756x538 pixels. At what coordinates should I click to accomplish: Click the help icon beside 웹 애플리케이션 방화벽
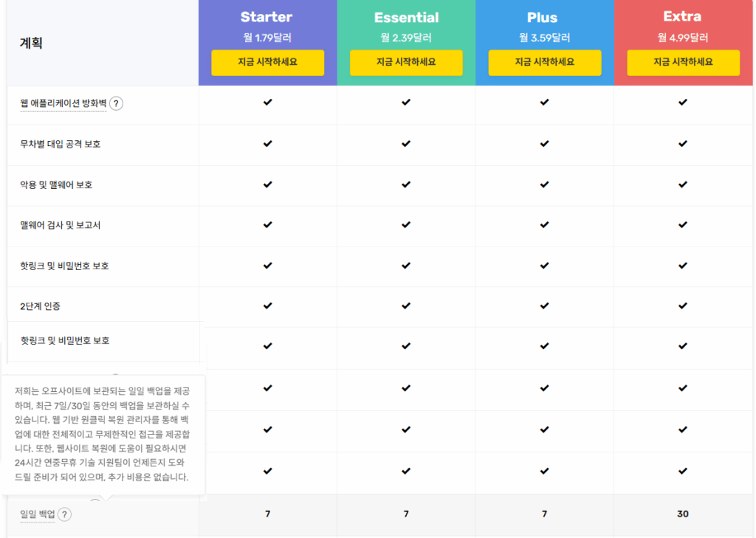(x=117, y=104)
